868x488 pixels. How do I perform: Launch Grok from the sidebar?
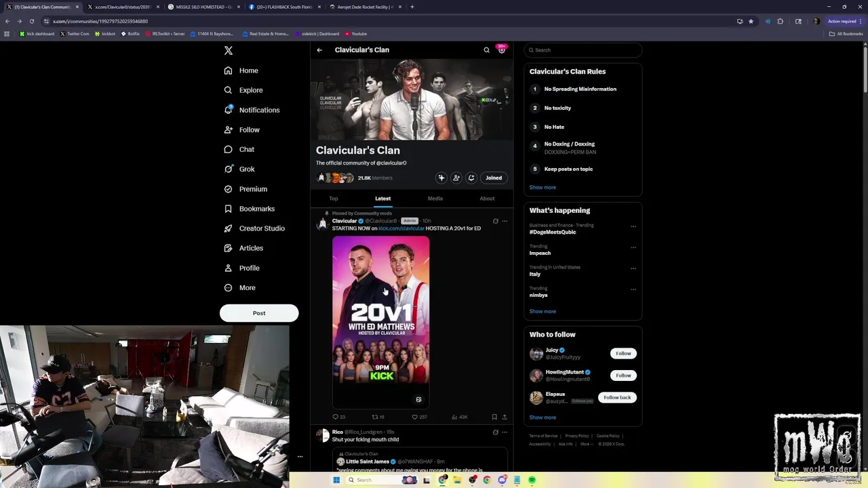click(239, 169)
